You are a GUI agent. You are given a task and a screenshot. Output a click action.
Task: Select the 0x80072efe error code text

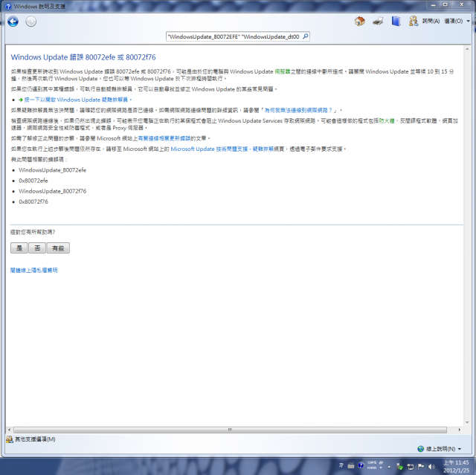tap(33, 181)
